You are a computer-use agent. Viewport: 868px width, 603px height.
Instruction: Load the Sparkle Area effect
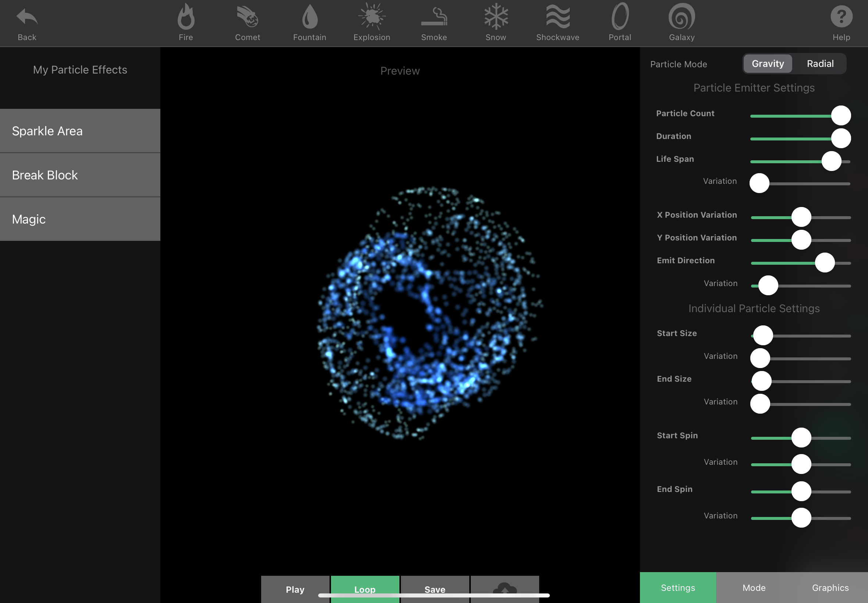(80, 131)
